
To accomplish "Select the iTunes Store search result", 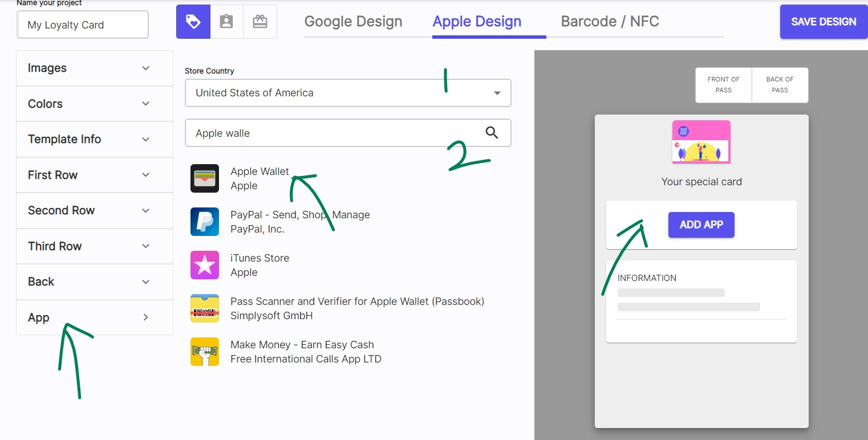I will click(259, 265).
